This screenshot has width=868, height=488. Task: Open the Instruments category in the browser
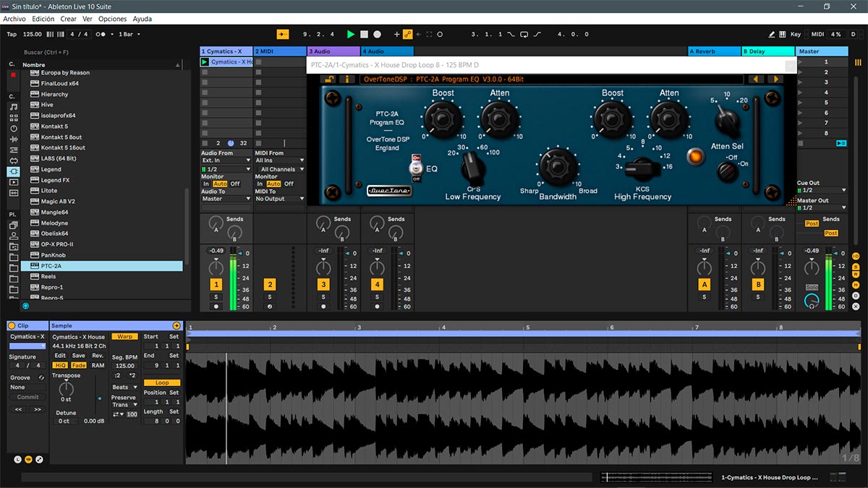click(x=13, y=129)
